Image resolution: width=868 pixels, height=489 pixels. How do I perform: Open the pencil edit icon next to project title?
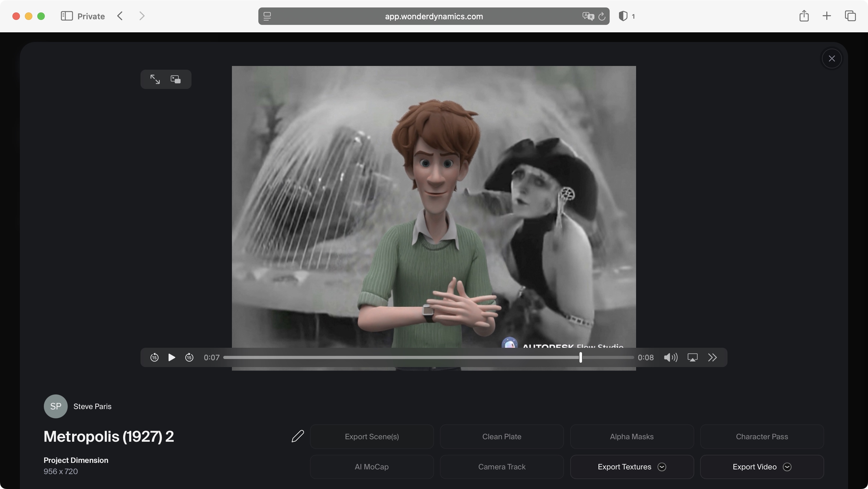pos(298,436)
